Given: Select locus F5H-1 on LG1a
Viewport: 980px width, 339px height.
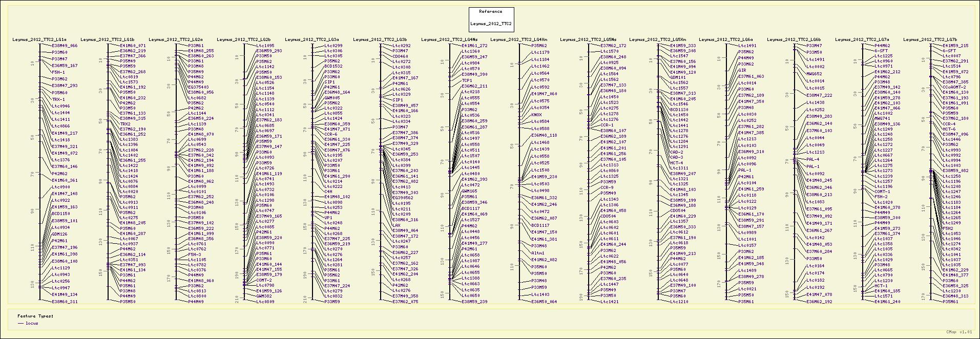Looking at the screenshot, I should click(x=58, y=72).
